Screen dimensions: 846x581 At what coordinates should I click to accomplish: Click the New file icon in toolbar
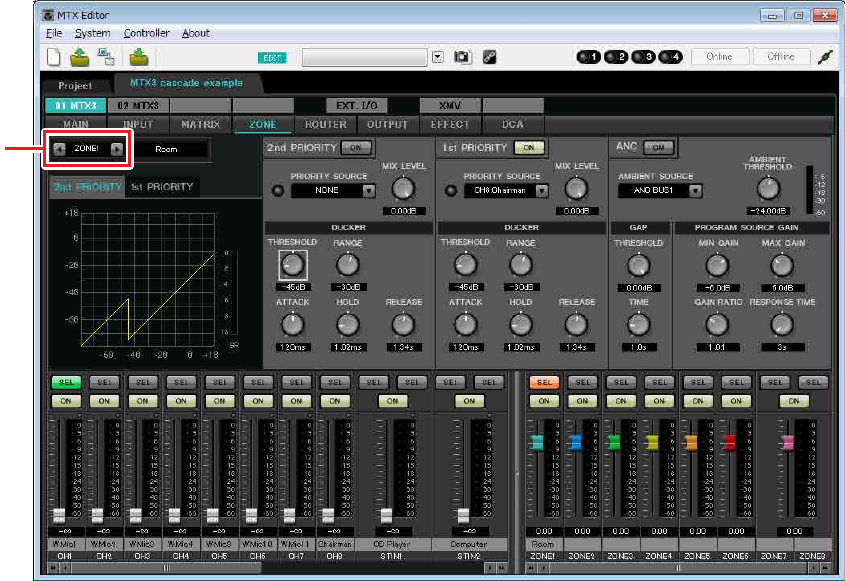(x=54, y=57)
